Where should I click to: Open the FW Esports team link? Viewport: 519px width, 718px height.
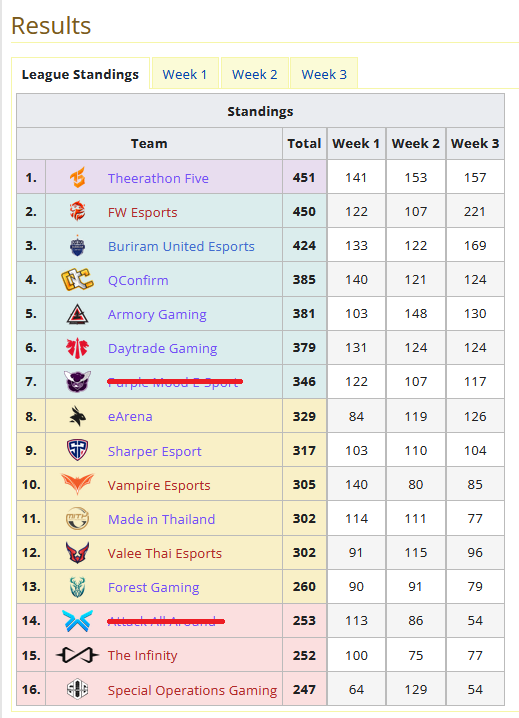coord(142,212)
